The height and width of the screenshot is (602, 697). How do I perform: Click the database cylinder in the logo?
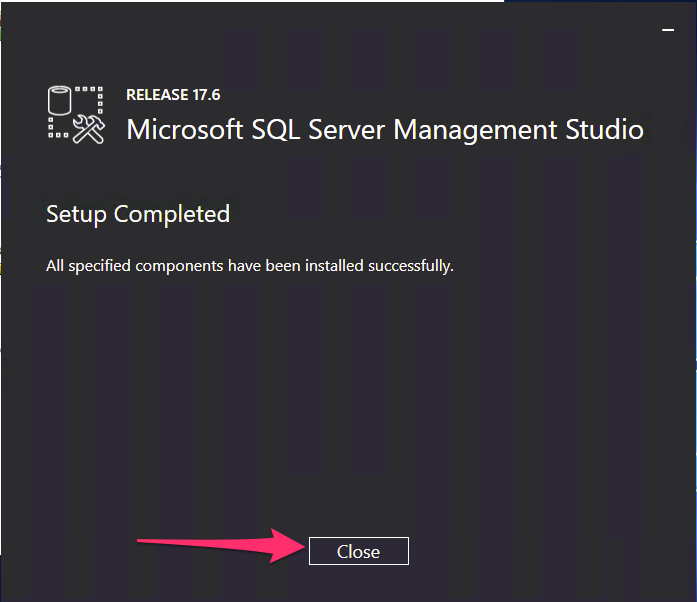click(x=59, y=100)
